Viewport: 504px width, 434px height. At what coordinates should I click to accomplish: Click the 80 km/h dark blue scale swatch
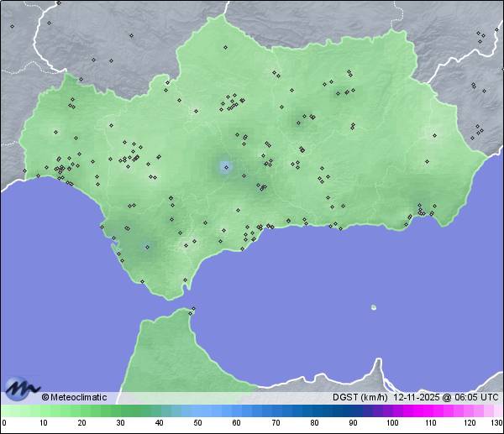313,410
